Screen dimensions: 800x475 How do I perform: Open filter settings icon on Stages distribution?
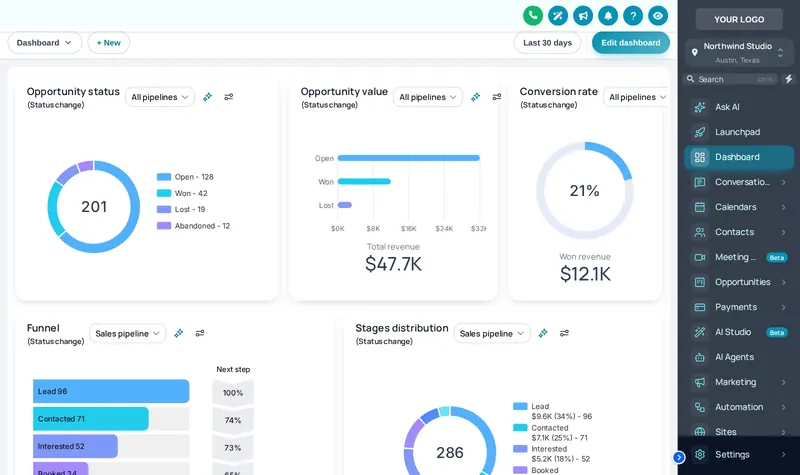(x=564, y=333)
